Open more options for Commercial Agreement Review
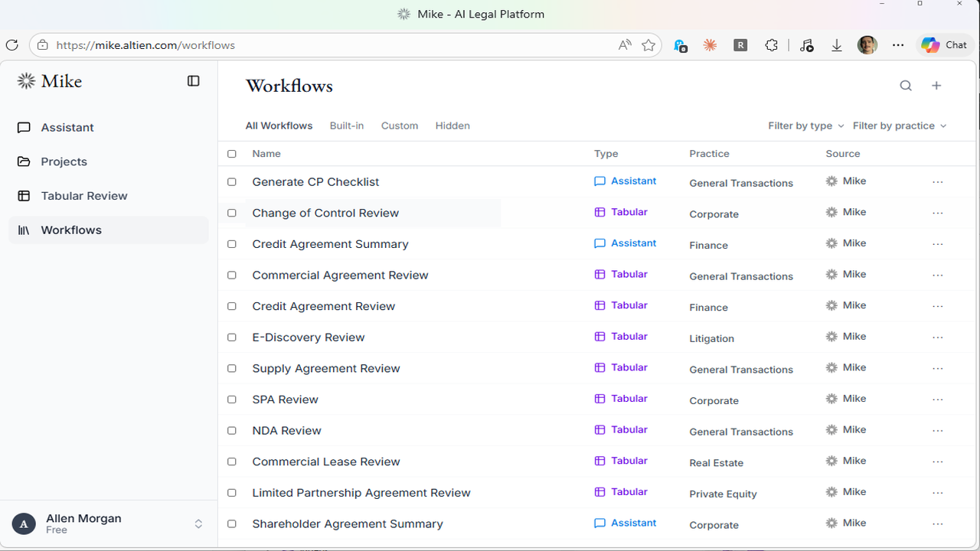980x551 pixels. (938, 275)
